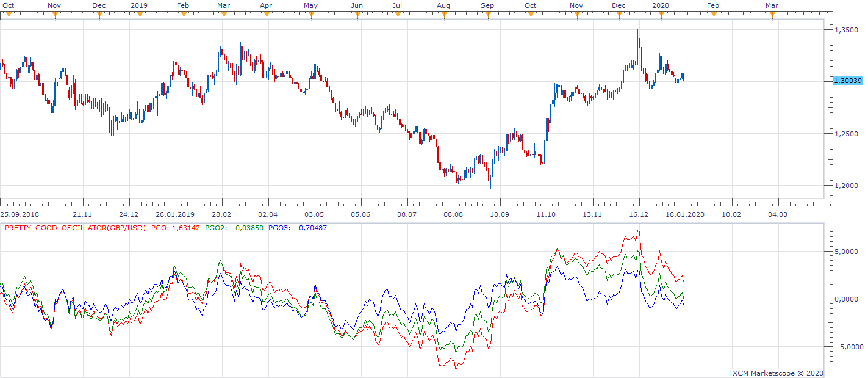Click the 2019 year label on timeline

pyautogui.click(x=140, y=5)
